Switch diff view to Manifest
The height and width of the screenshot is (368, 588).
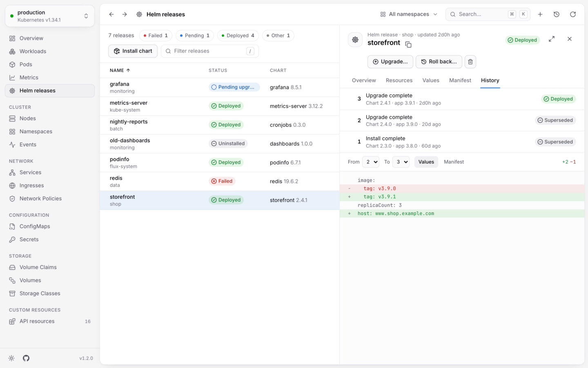tap(454, 162)
